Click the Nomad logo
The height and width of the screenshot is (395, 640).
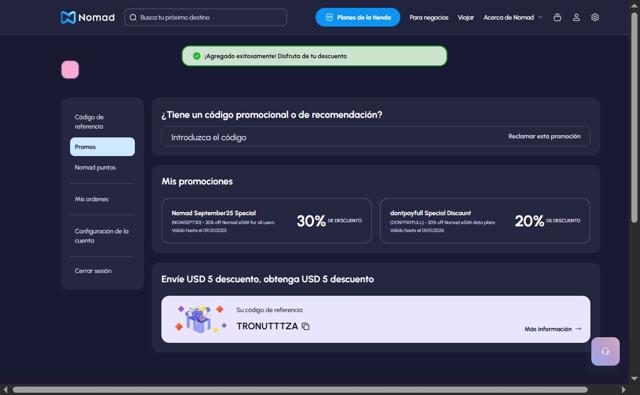click(88, 17)
